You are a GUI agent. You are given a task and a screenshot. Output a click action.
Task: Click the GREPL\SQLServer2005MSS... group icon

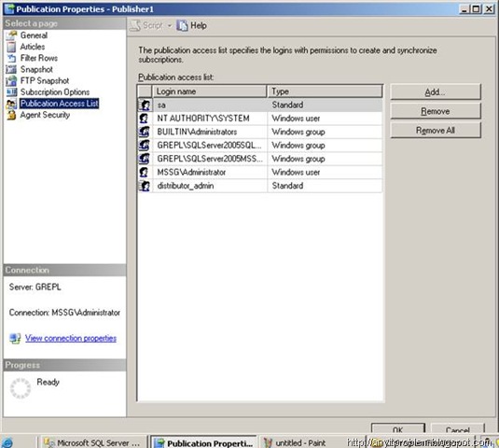[145, 159]
